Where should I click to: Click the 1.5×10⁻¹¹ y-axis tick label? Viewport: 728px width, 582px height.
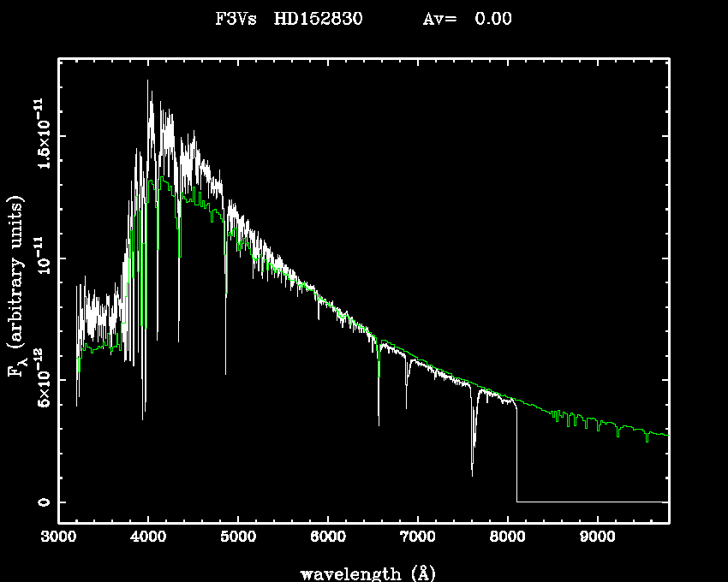(x=40, y=135)
